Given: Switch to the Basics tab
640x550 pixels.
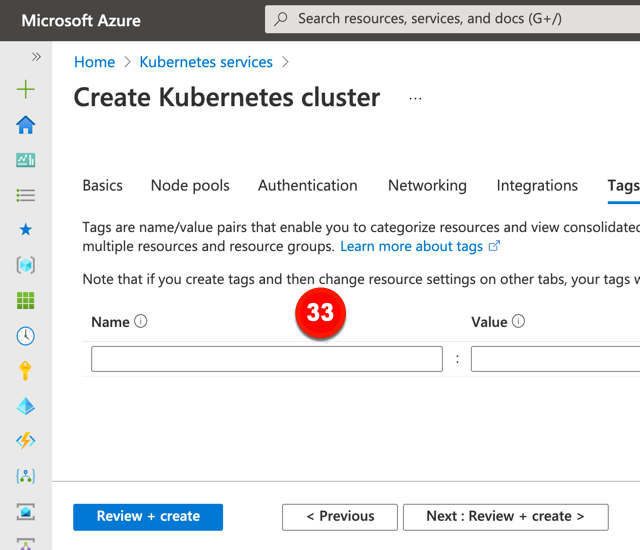Looking at the screenshot, I should click(x=102, y=185).
